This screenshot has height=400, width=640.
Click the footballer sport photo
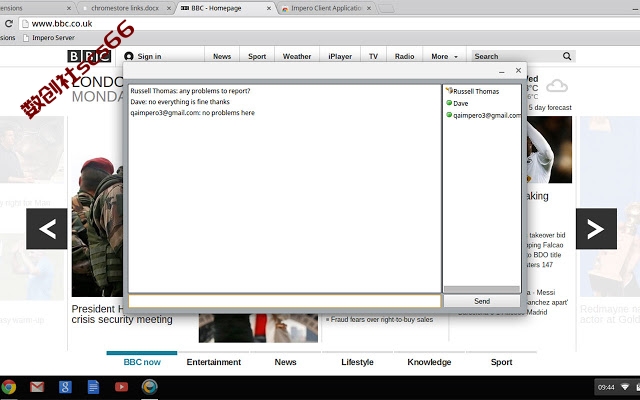(549, 150)
